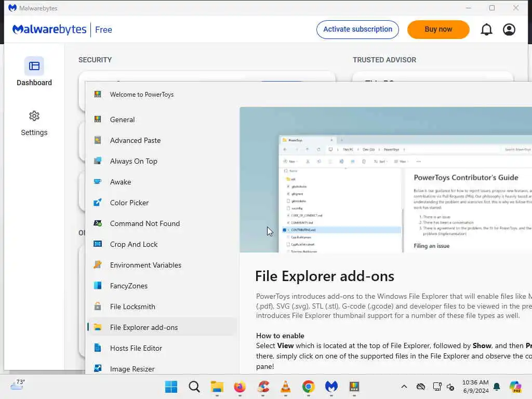Open Advanced Paste in the PowerToys list
Screen dimensions: 532x399
click(x=136, y=140)
